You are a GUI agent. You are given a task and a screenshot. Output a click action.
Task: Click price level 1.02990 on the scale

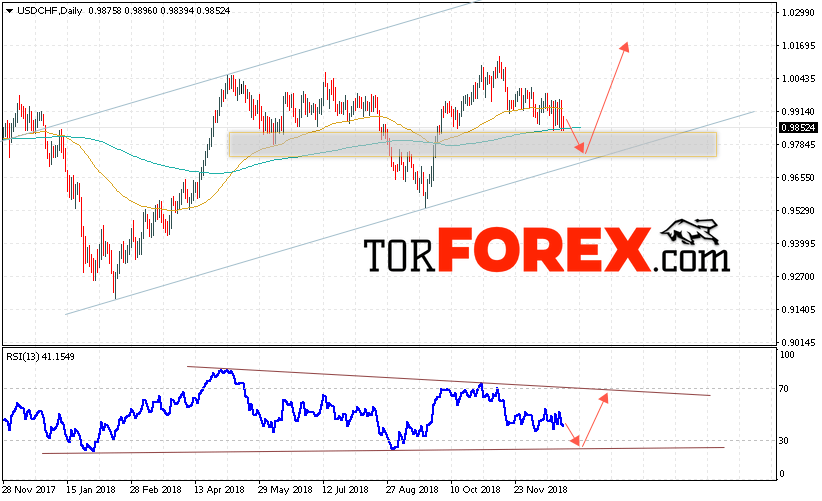point(798,13)
